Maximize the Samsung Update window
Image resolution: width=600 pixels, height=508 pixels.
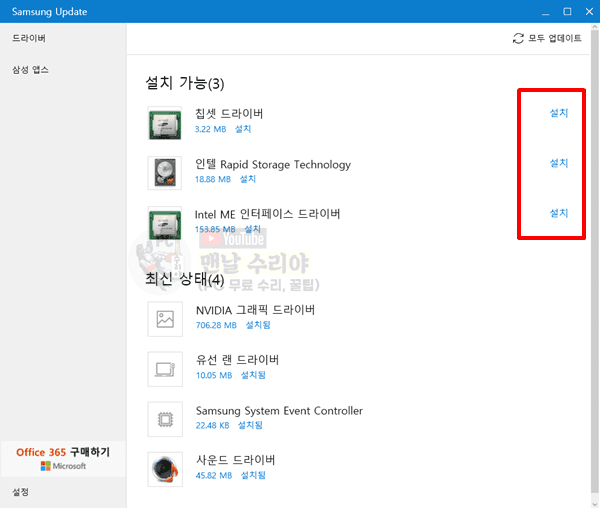coord(567,11)
